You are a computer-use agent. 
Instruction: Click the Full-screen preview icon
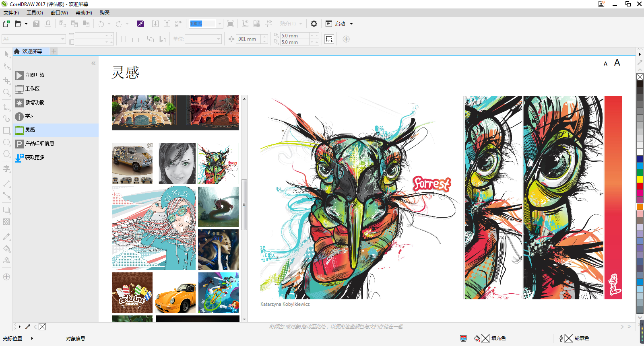coord(230,24)
